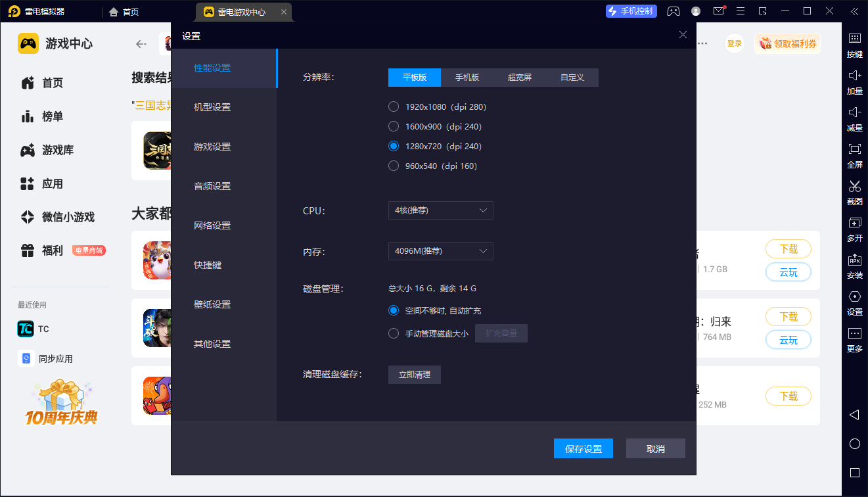Viewport: 868px width, 497px height.
Task: Select the 1920x1080 (dpi 280) resolution
Action: [394, 106]
